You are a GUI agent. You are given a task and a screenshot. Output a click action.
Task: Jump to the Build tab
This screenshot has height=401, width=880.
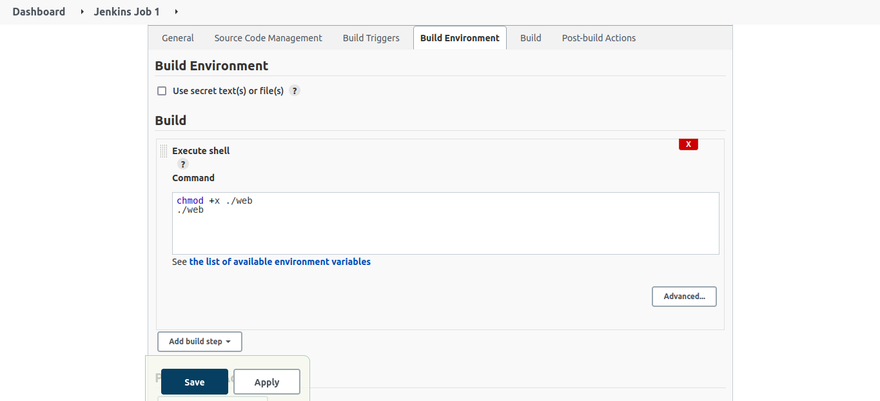pyautogui.click(x=530, y=38)
